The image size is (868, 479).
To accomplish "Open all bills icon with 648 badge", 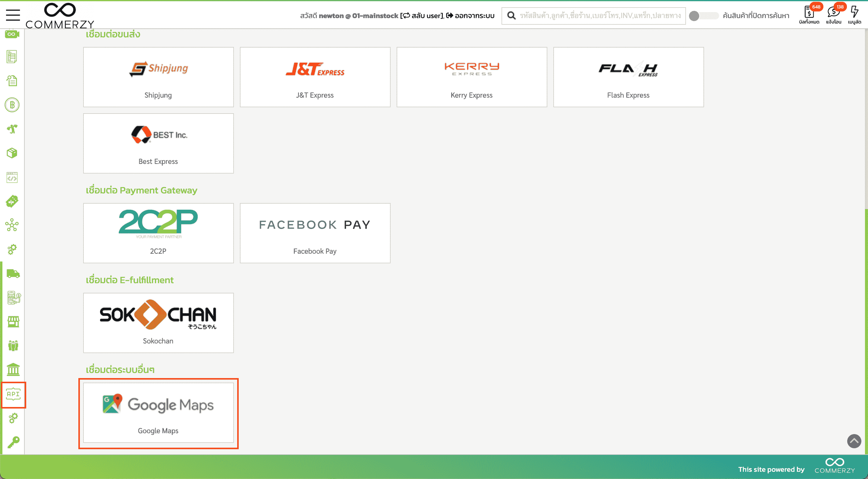I will 809,15.
